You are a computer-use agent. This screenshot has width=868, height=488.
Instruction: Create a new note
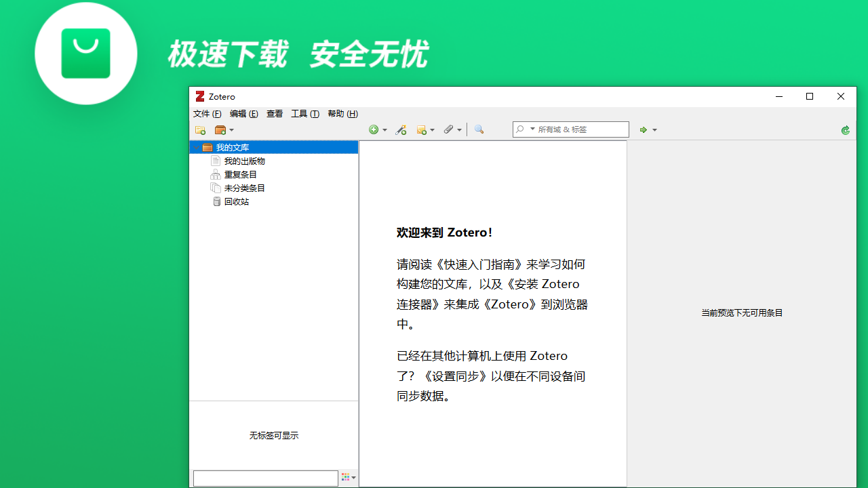[x=422, y=129]
